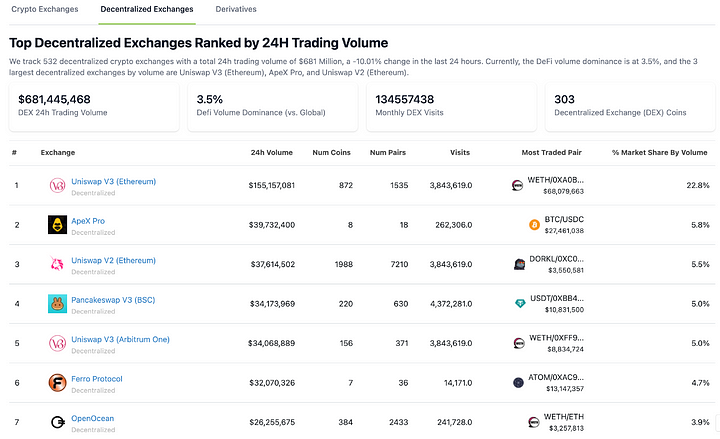Click the WETH/0XA0B... most traded pair text
This screenshot has height=439, width=720.
click(556, 180)
